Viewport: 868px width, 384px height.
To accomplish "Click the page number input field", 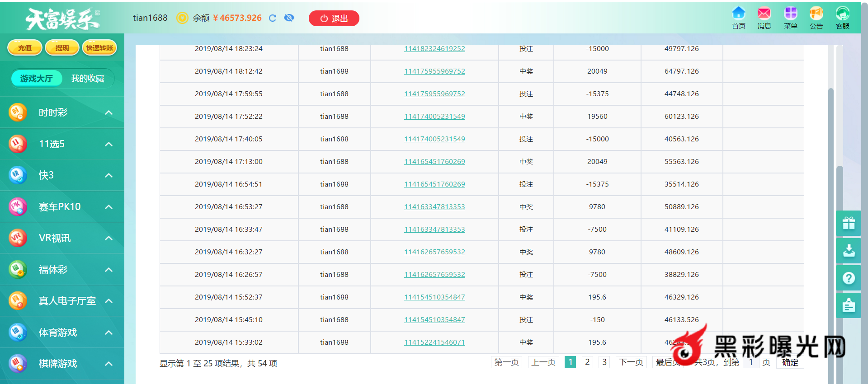I will point(751,362).
